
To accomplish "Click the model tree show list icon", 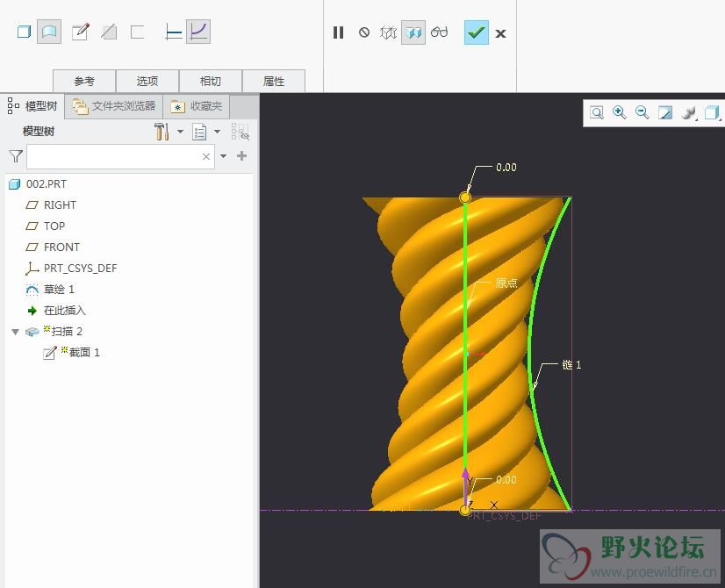I will coord(199,132).
